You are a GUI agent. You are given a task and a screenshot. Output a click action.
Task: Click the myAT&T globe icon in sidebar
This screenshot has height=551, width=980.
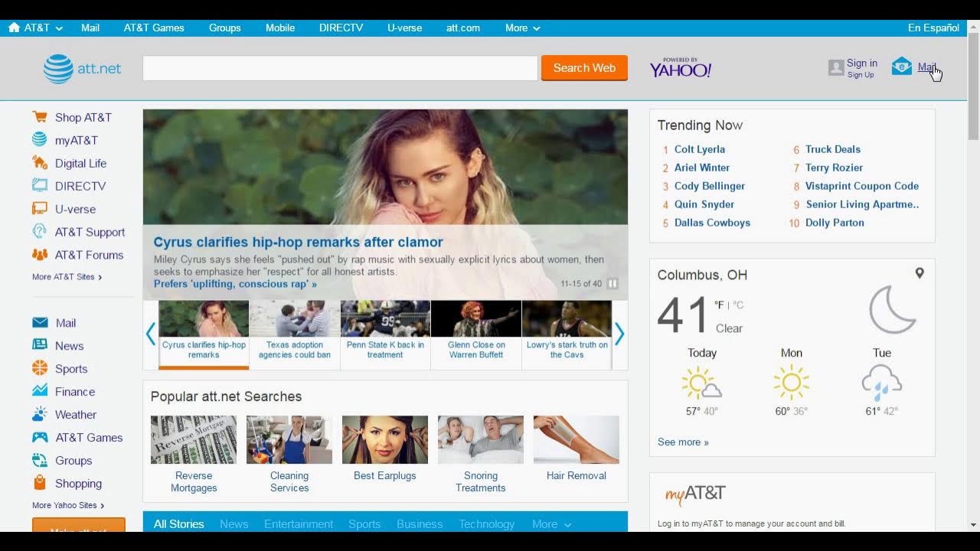[40, 140]
